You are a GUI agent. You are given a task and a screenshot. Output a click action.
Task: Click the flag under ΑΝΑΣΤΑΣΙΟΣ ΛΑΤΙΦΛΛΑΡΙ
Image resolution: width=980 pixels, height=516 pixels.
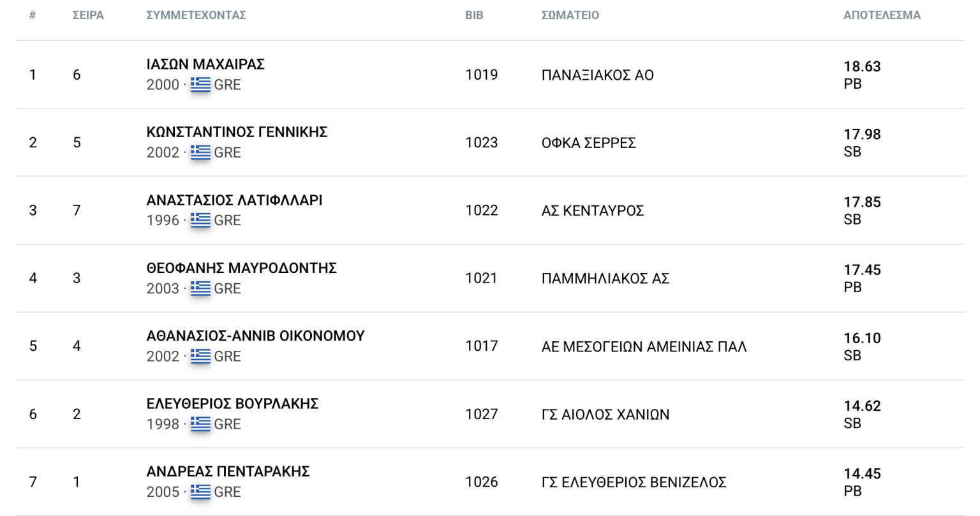[200, 220]
